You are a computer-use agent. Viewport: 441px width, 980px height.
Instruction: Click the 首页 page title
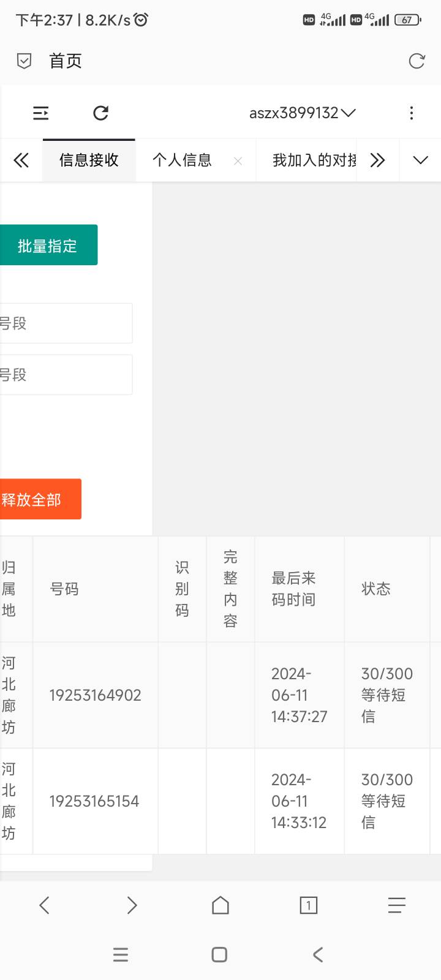click(x=66, y=61)
